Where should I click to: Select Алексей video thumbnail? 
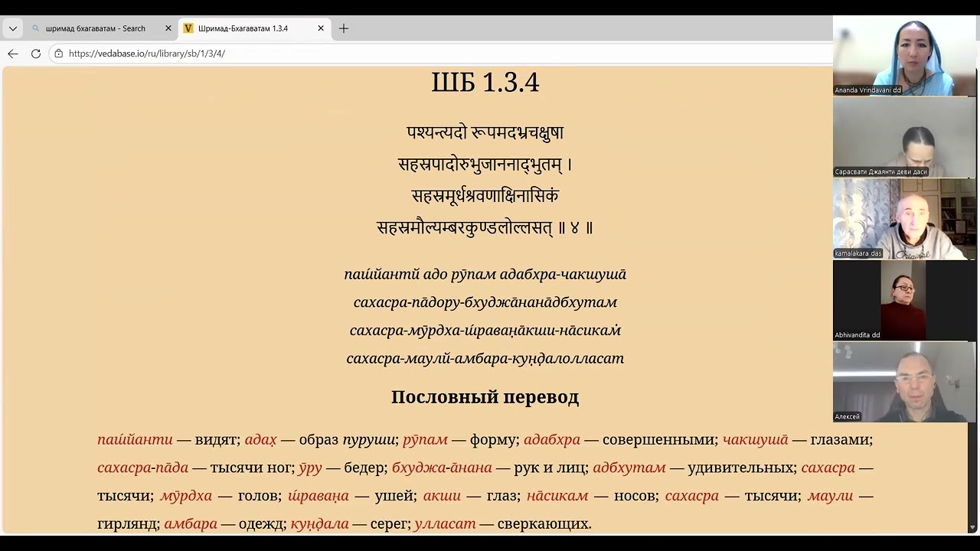tap(904, 382)
